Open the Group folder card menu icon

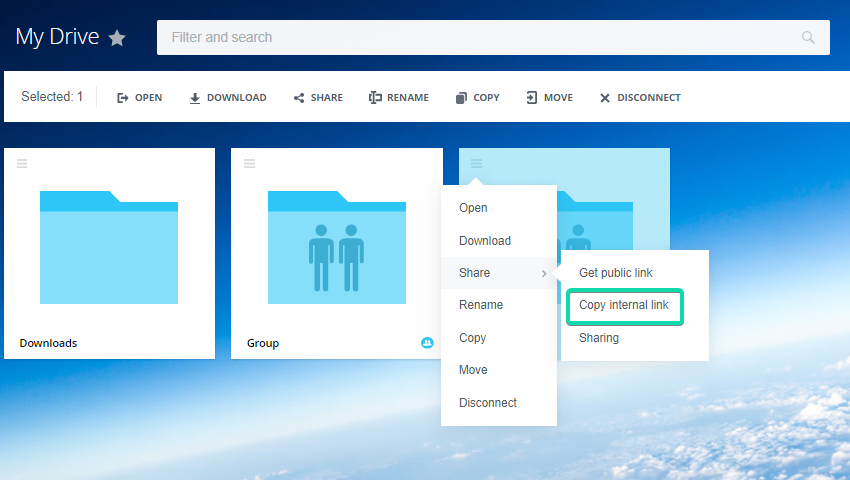(249, 163)
